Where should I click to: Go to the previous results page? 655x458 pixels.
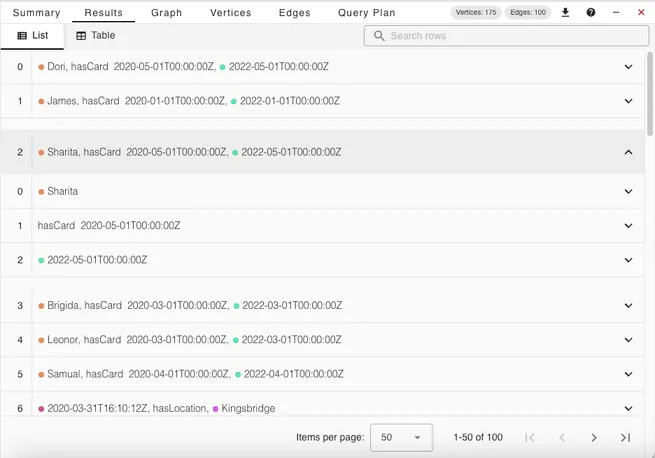tap(561, 438)
